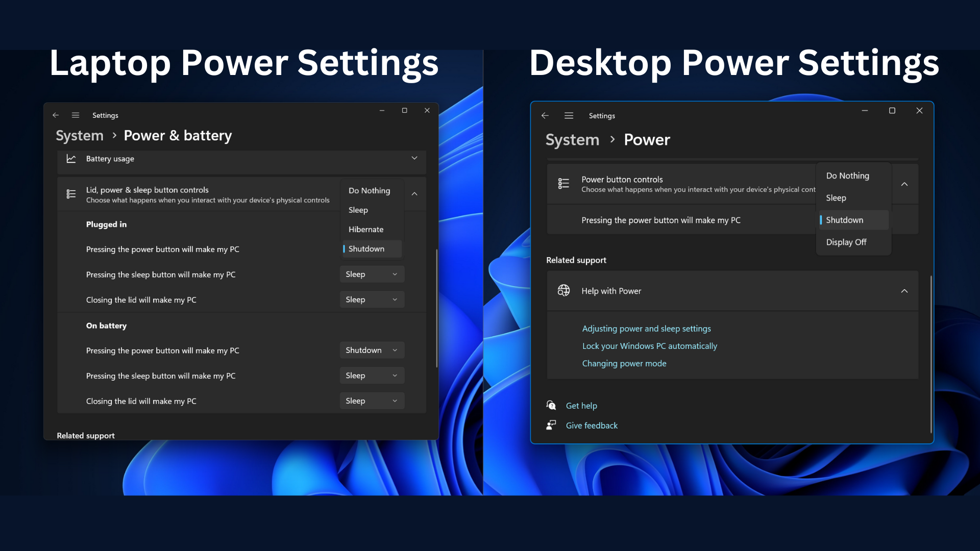Click Lock your Windows PC automatically link

pyautogui.click(x=650, y=346)
